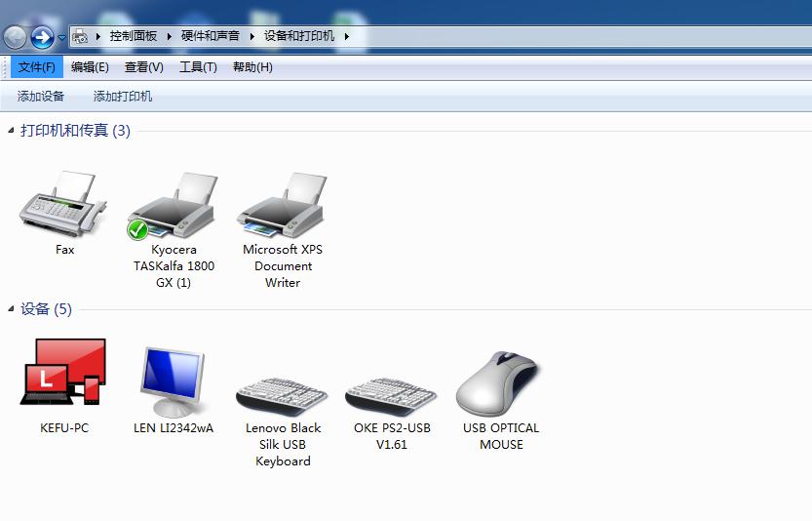Image resolution: width=812 pixels, height=521 pixels.
Task: Go back with the Back arrow button
Action: [x=15, y=37]
